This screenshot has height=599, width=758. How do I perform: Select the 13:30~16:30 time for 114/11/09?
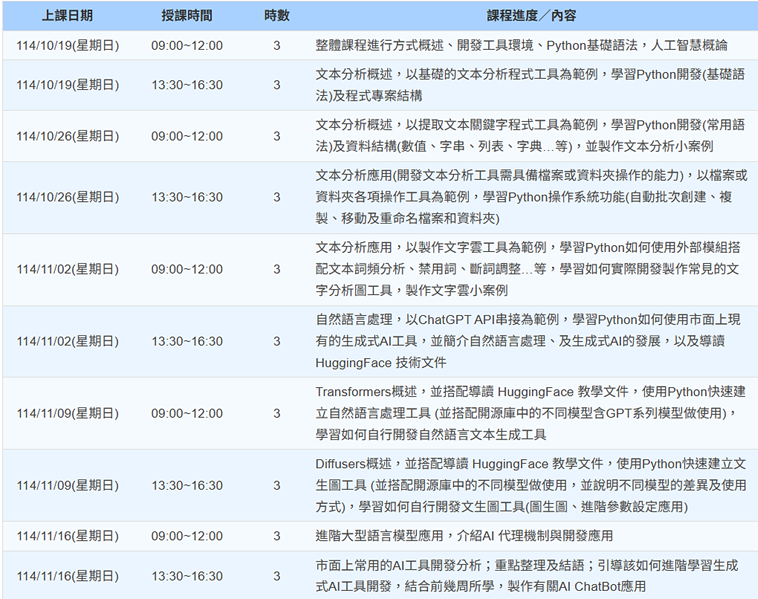tap(187, 485)
